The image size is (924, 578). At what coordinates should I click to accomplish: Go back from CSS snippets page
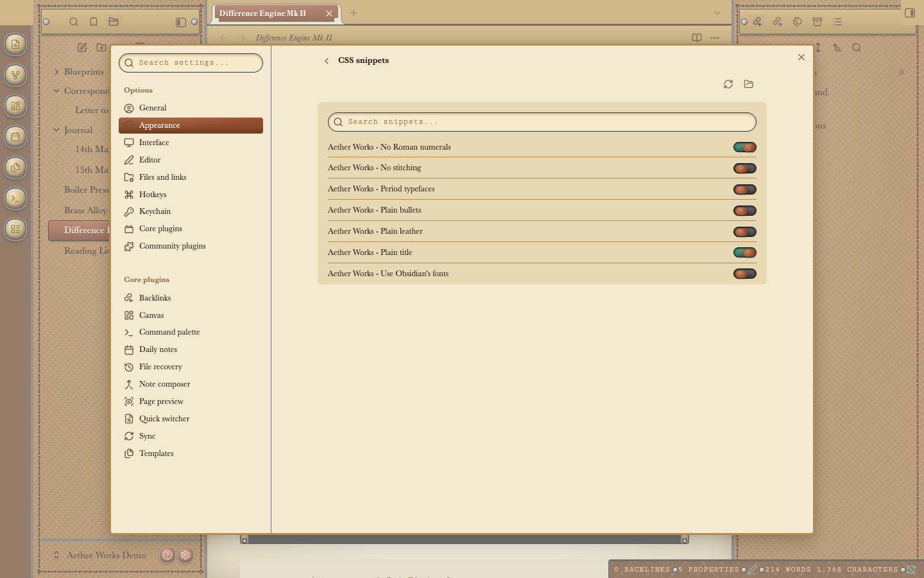pos(327,61)
